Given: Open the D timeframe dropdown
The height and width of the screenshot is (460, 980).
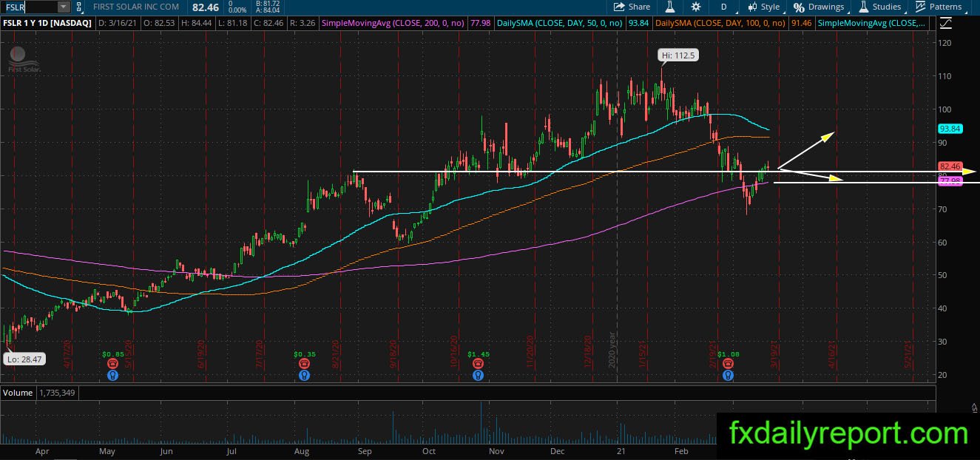Looking at the screenshot, I should click(723, 7).
